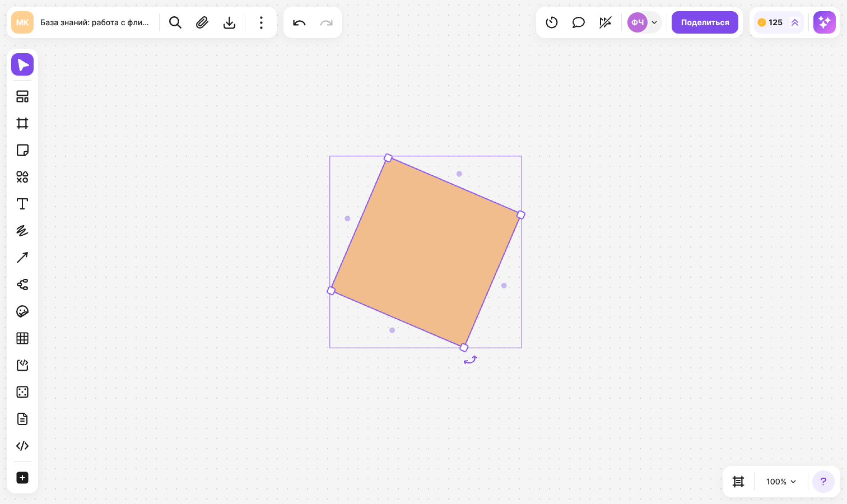Insert a table from sidebar
Image resolution: width=847 pixels, height=504 pixels.
[22, 338]
